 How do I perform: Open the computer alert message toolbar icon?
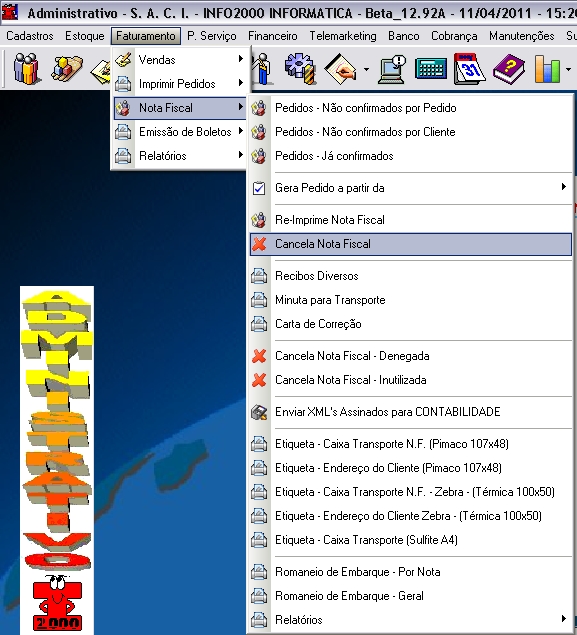point(392,69)
